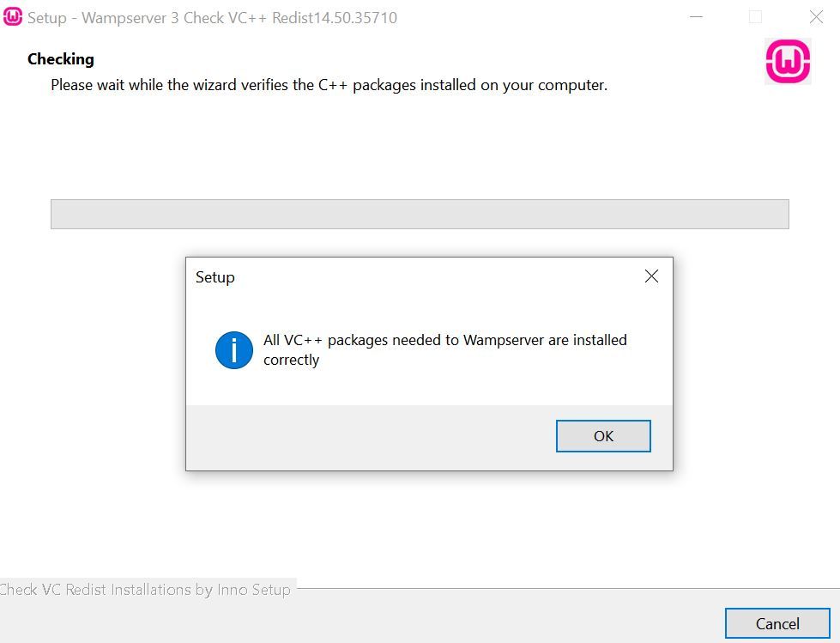
Task: Close the main Wampserver setup window
Action: 816,17
